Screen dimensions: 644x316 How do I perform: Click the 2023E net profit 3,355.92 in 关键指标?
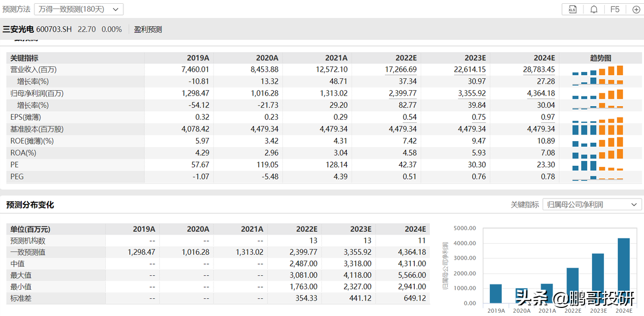(472, 93)
